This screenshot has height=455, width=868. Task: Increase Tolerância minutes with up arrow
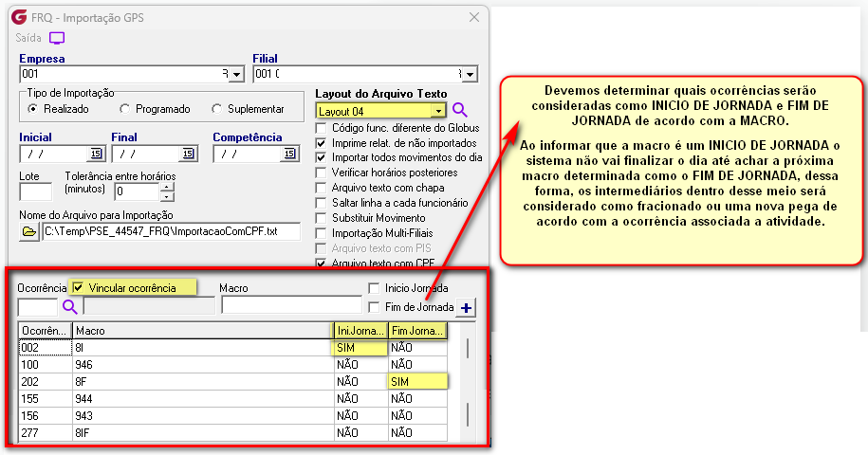[167, 188]
